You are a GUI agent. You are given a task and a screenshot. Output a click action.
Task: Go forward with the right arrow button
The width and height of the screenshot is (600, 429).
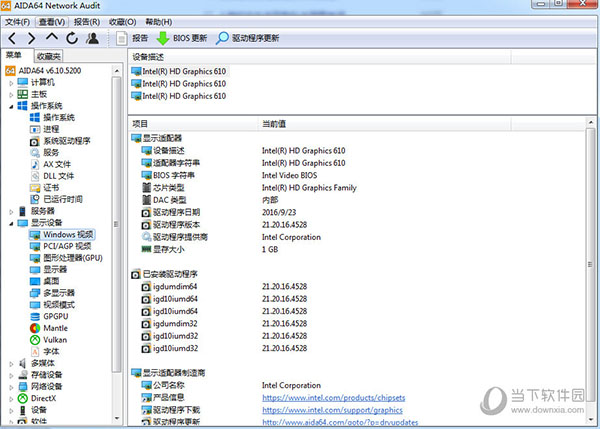point(31,38)
